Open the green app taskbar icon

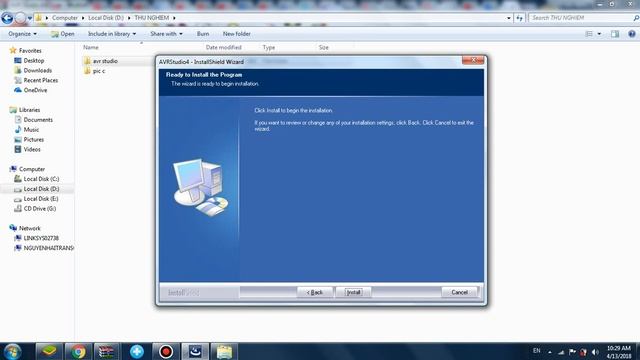click(x=49, y=351)
